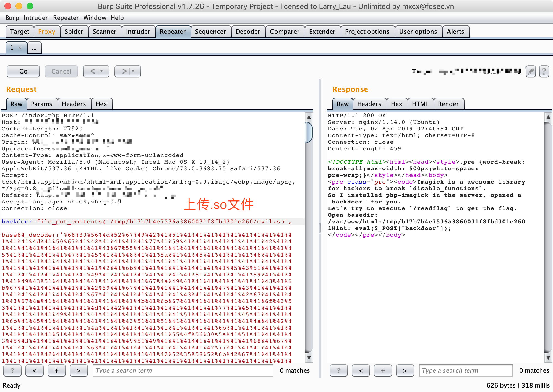This screenshot has width=553, height=392.
Task: Open the request Params tab
Action: click(x=41, y=104)
